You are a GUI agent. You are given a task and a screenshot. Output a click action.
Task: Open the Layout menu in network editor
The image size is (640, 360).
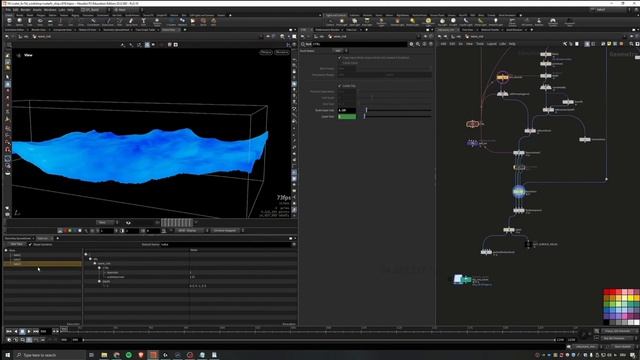tap(491, 44)
